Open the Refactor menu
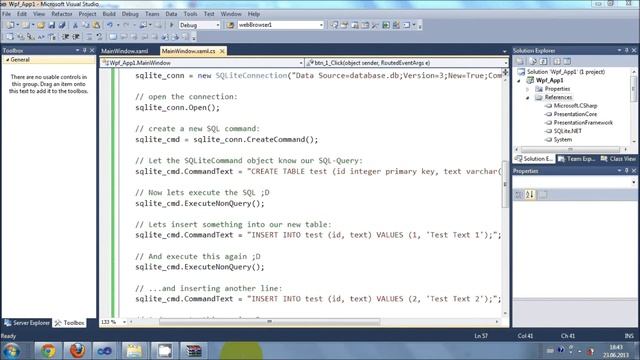 pyautogui.click(x=62, y=14)
